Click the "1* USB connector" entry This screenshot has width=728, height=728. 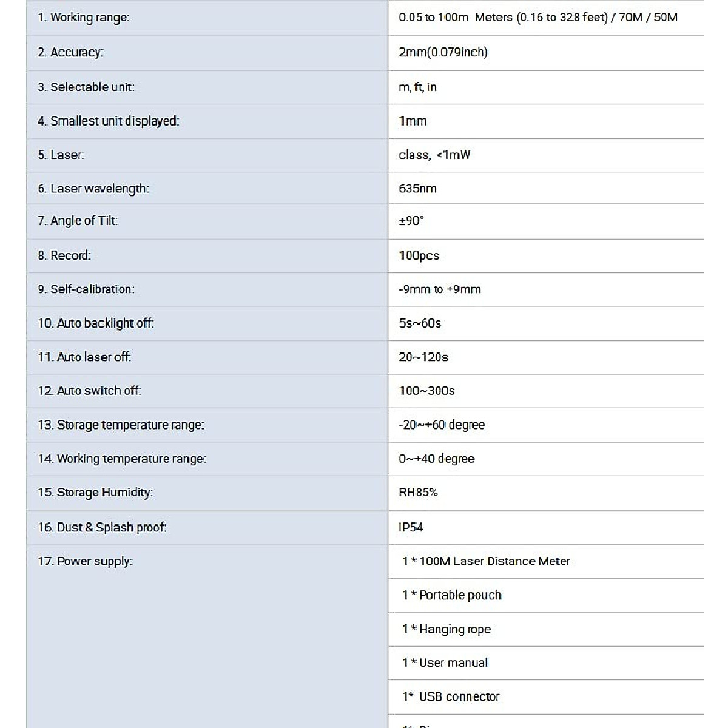[x=451, y=697]
